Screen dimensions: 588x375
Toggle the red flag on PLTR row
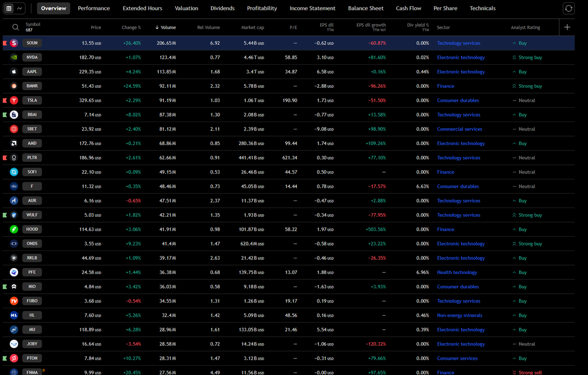(x=4, y=158)
